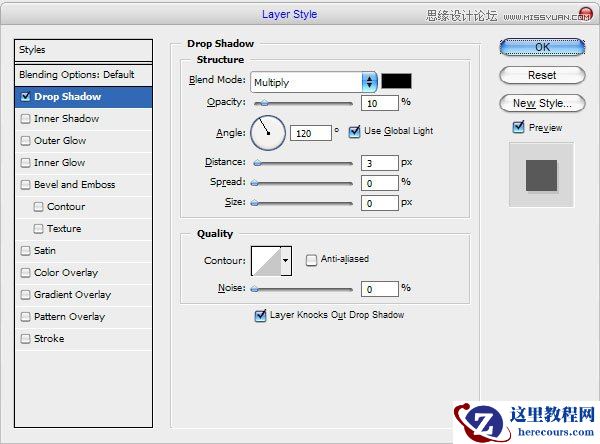Click the Size value field
Screen dimensions: 600x444
tap(380, 203)
